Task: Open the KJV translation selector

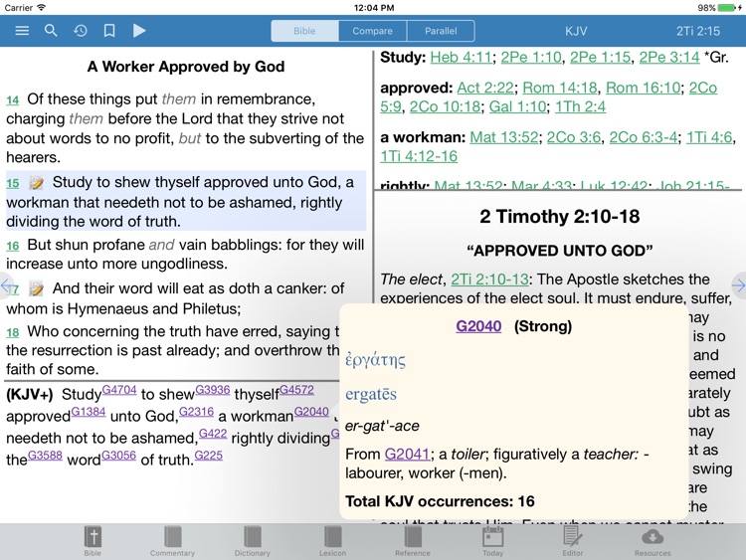Action: (576, 31)
